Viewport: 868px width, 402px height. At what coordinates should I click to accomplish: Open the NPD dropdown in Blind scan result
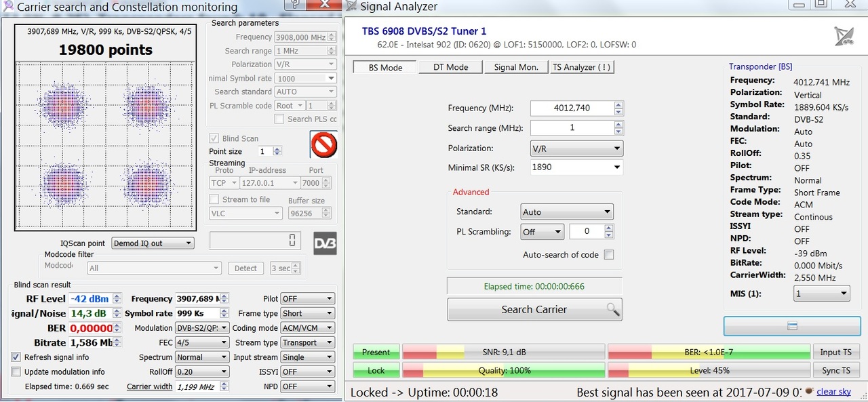(x=307, y=386)
